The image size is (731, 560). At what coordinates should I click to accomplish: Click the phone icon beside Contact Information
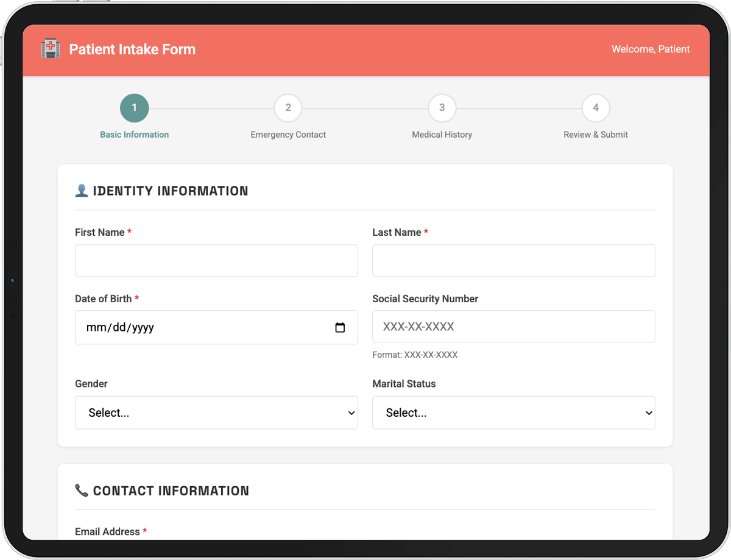(x=82, y=491)
